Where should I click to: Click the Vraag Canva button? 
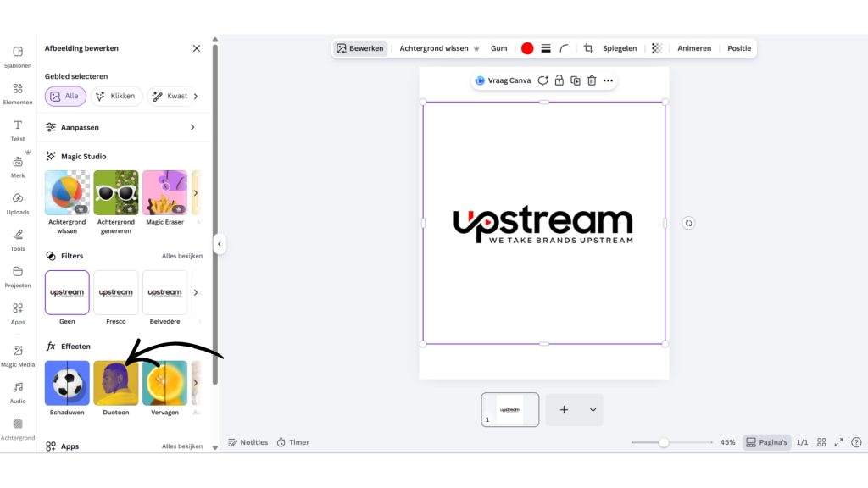click(x=503, y=80)
